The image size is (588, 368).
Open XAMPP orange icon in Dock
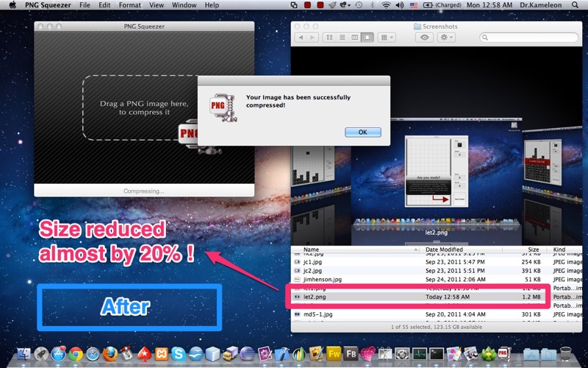pyautogui.click(x=161, y=353)
